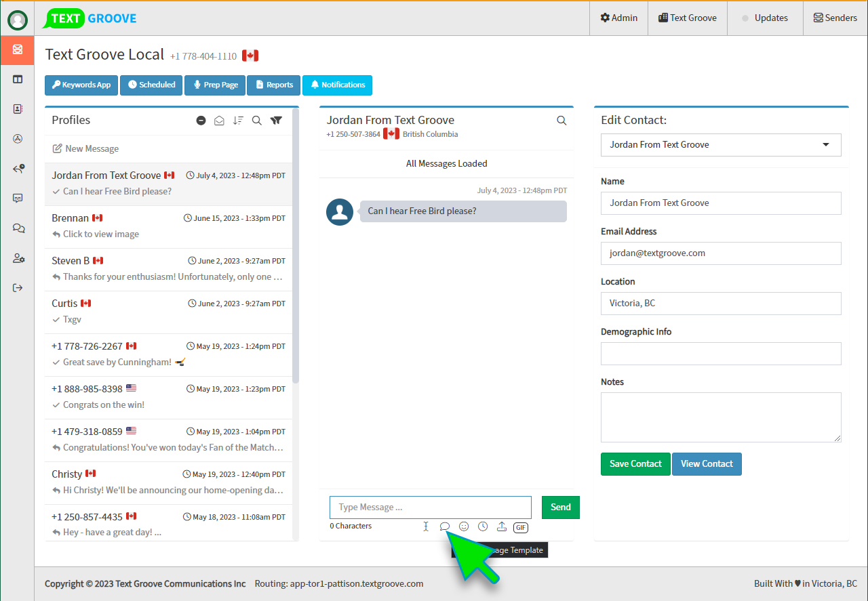This screenshot has width=868, height=601.
Task: Open the conversations bubbles icon in sidebar
Action: tap(18, 228)
